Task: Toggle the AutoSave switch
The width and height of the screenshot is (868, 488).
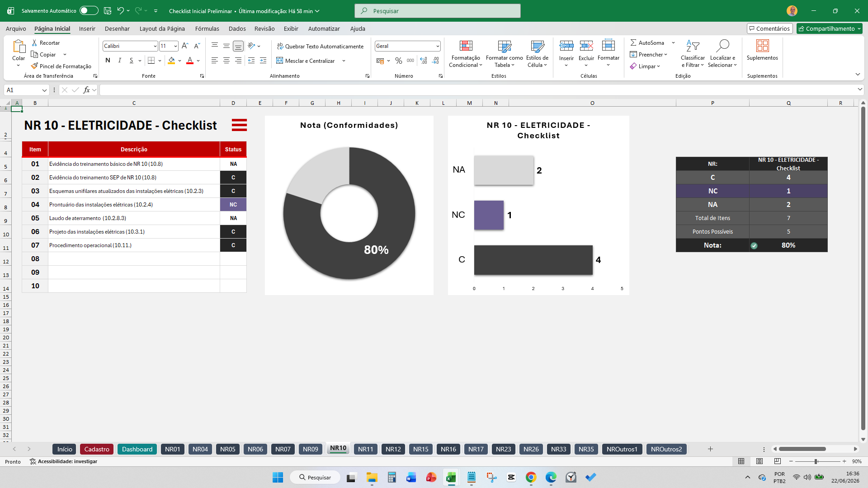Action: coord(89,10)
